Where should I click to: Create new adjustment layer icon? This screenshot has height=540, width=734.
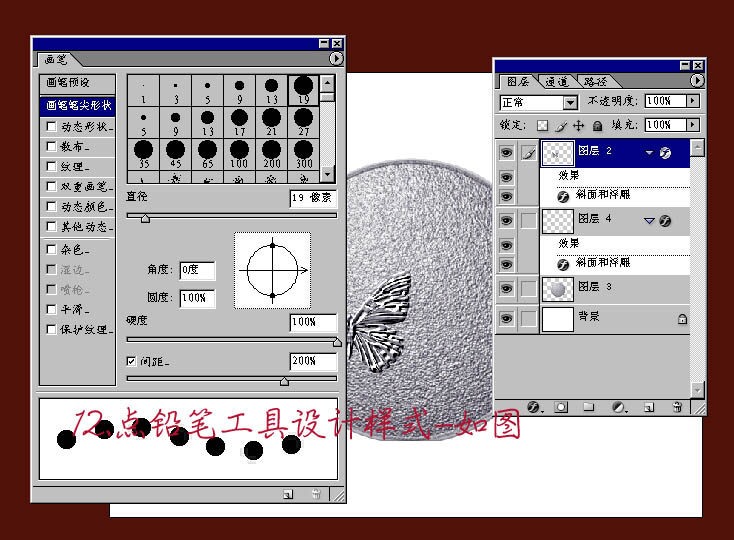pos(619,407)
